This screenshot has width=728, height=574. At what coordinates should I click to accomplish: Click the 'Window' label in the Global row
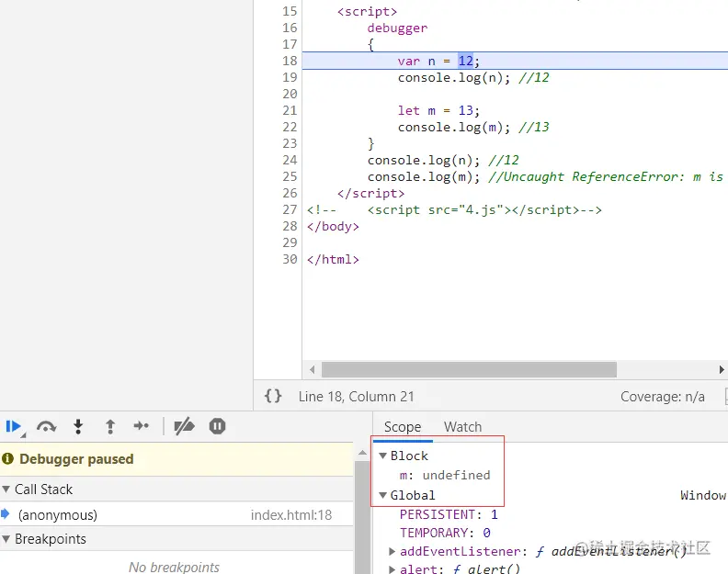(703, 495)
